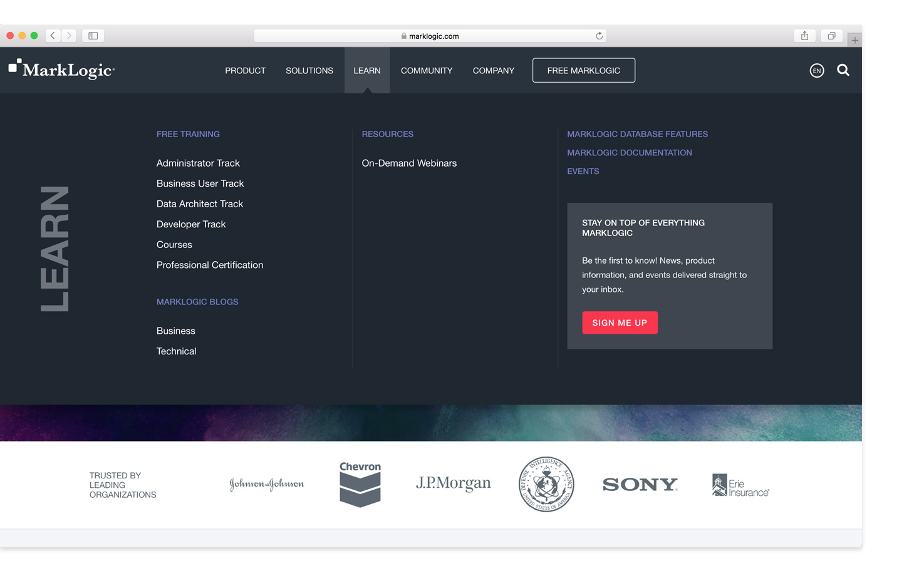Show all tabs with the tab overview icon
924x578 pixels.
click(831, 36)
